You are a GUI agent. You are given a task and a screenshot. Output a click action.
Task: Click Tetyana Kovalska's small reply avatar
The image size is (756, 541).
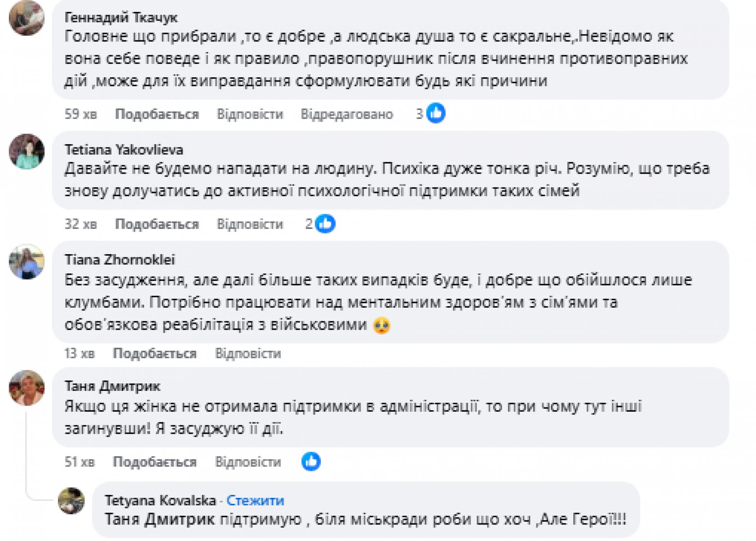coord(71,501)
